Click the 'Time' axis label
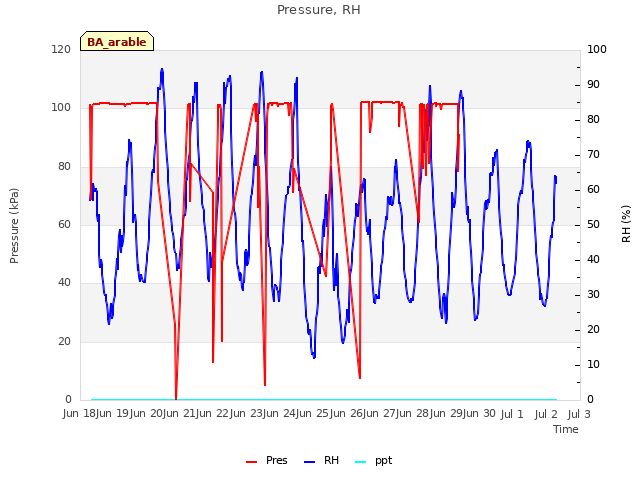This screenshot has width=640, height=480. (566, 429)
